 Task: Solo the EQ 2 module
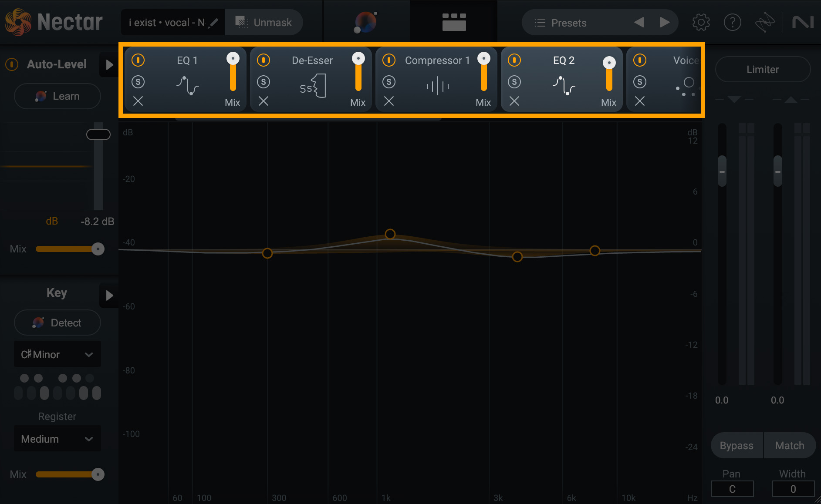tap(514, 81)
